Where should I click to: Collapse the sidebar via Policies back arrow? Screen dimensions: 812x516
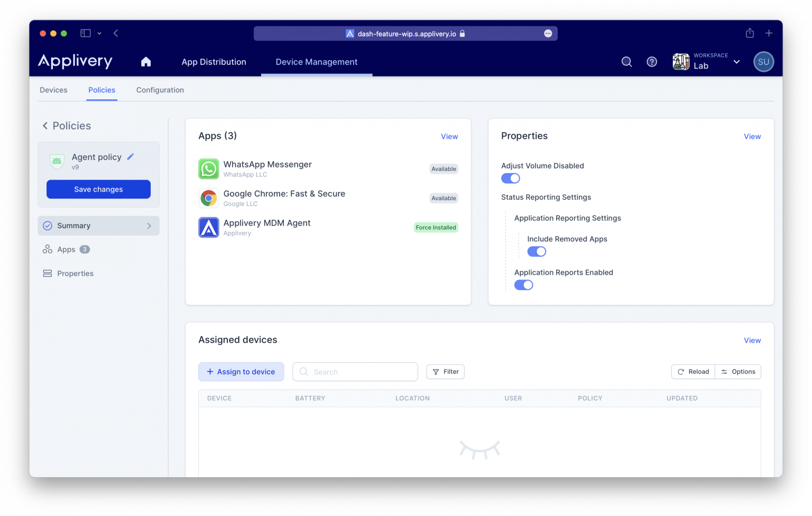click(45, 126)
